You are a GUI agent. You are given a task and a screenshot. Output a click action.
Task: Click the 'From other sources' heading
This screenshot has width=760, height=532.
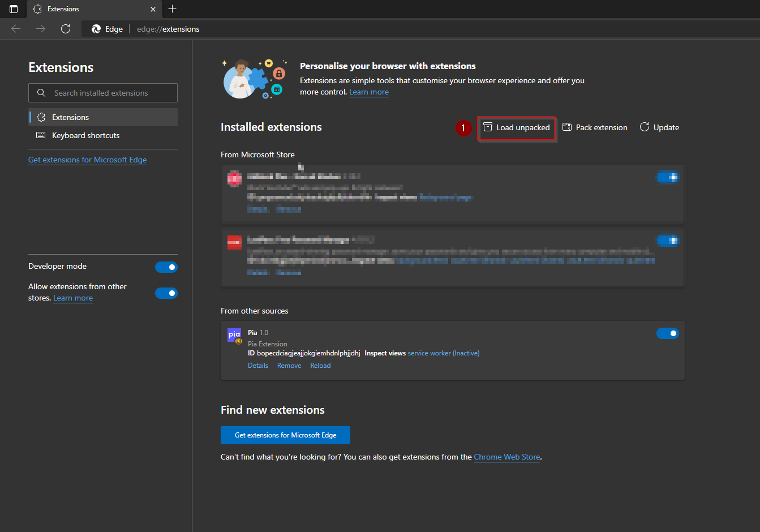click(x=255, y=311)
